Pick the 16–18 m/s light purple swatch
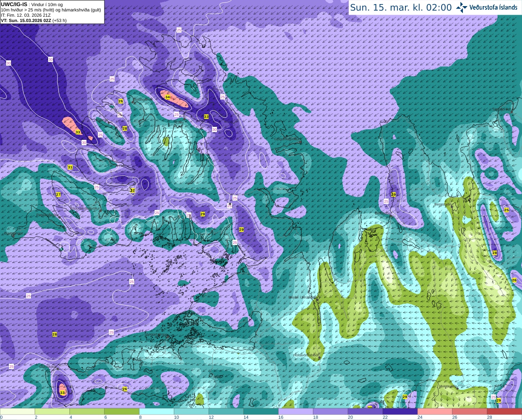 tap(296, 411)
